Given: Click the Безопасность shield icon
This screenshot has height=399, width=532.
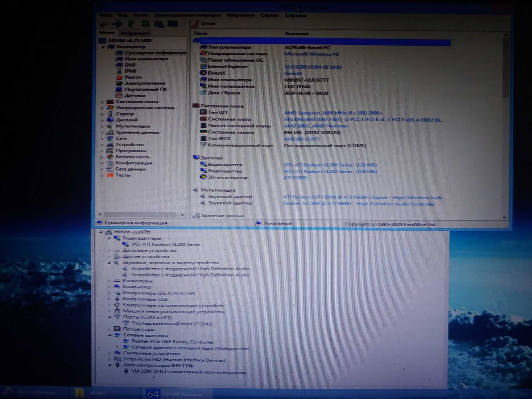Looking at the screenshot, I should point(110,157).
